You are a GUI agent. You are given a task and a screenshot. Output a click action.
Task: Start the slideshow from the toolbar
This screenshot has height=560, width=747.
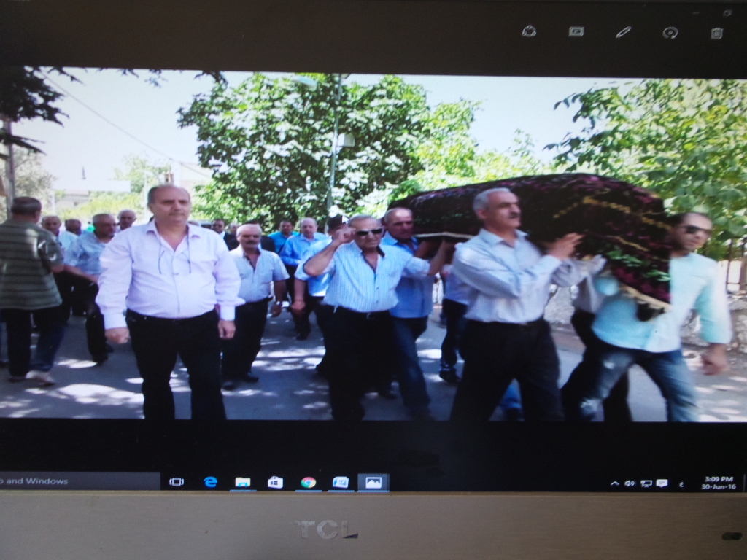(576, 31)
